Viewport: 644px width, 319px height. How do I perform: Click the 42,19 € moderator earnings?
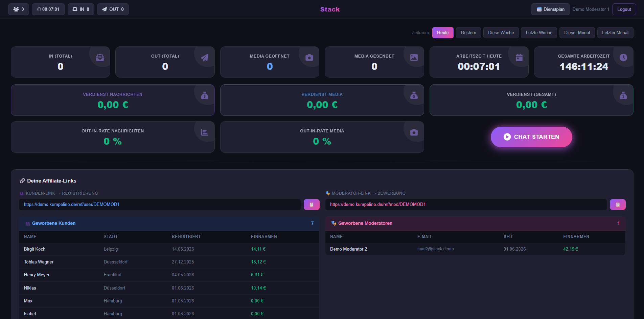571,249
